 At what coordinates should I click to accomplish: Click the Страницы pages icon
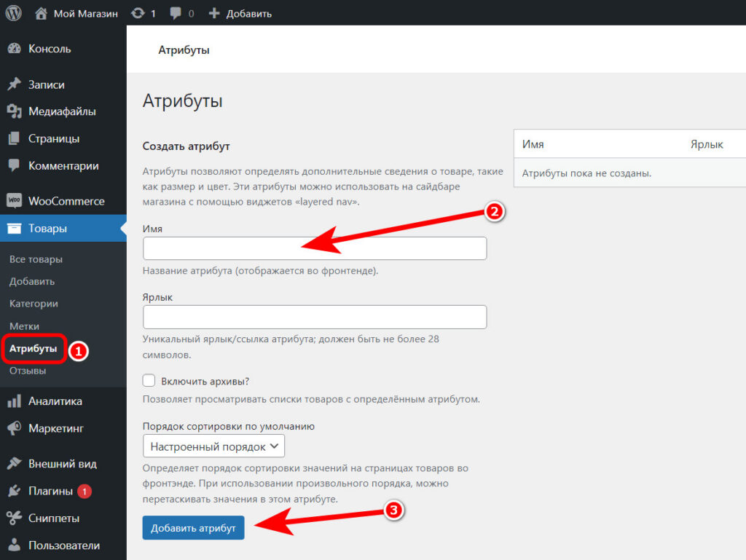(15, 138)
